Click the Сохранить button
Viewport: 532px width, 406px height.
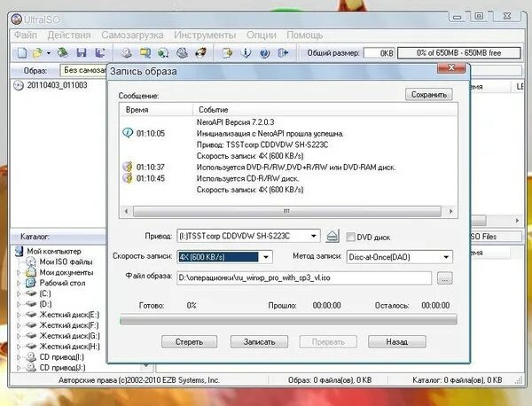point(429,95)
